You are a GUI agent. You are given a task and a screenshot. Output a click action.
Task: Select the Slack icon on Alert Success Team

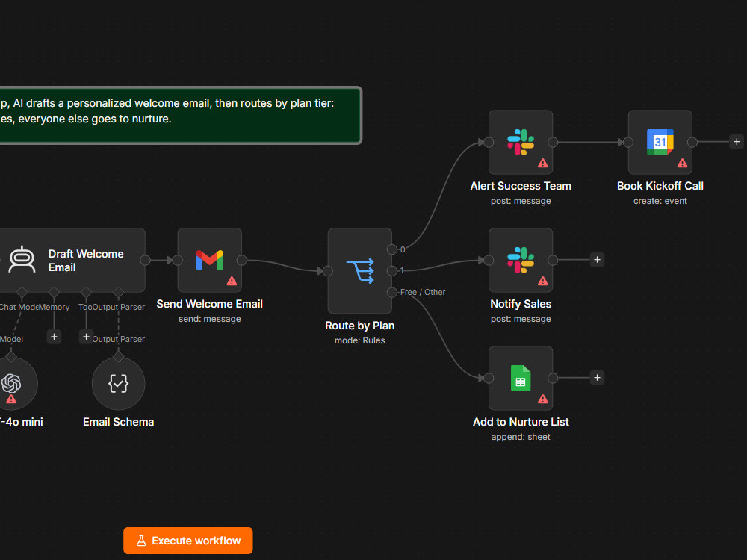pyautogui.click(x=520, y=142)
